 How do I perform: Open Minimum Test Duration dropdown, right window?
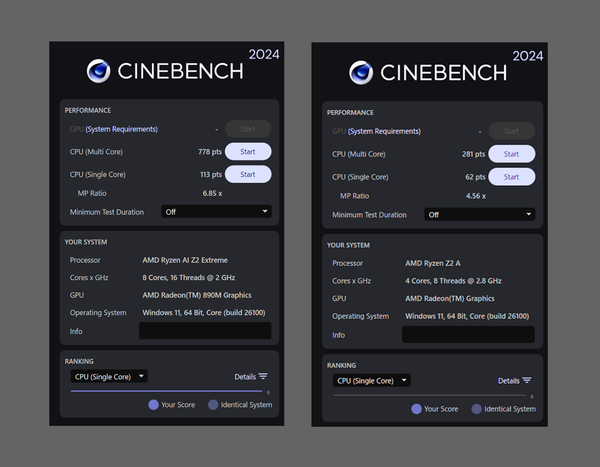pos(479,214)
